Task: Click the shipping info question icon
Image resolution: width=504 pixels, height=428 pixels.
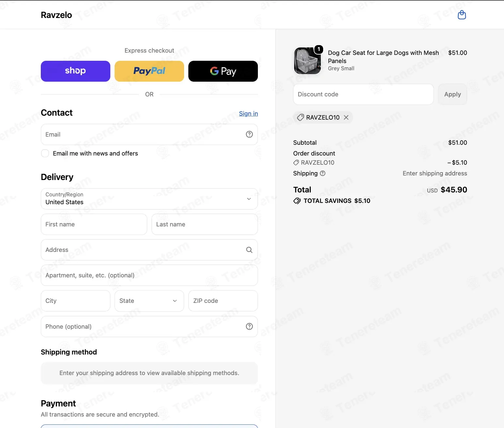Action: tap(323, 173)
